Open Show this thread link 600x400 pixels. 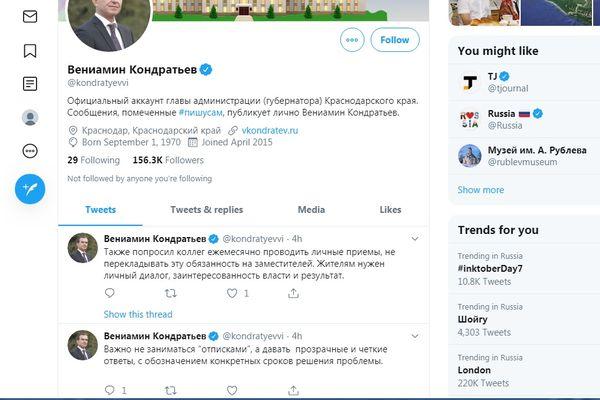point(138,314)
